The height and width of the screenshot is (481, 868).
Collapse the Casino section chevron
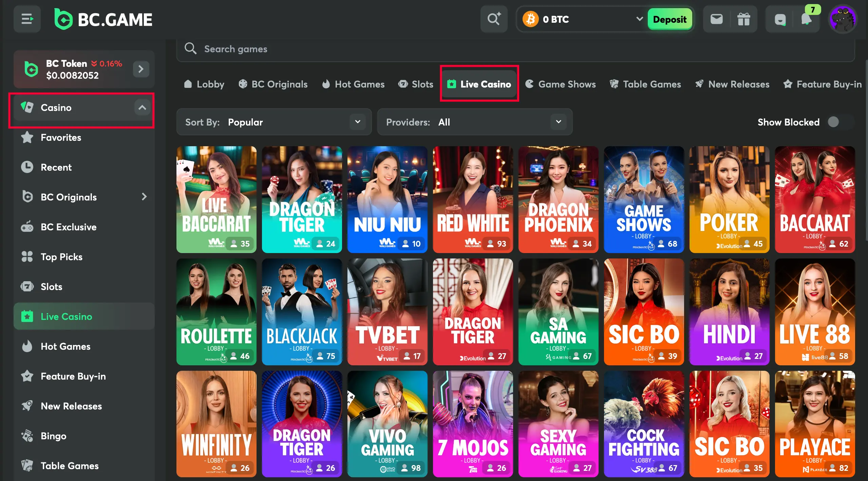click(142, 108)
